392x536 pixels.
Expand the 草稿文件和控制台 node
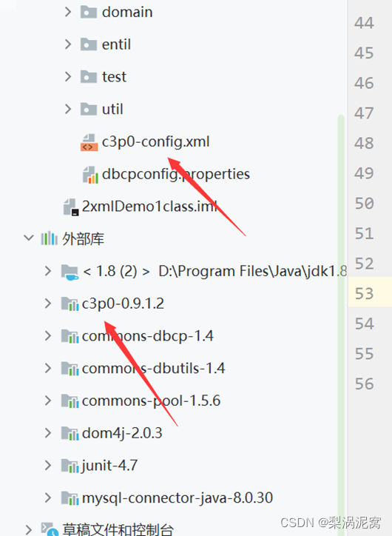tap(29, 530)
